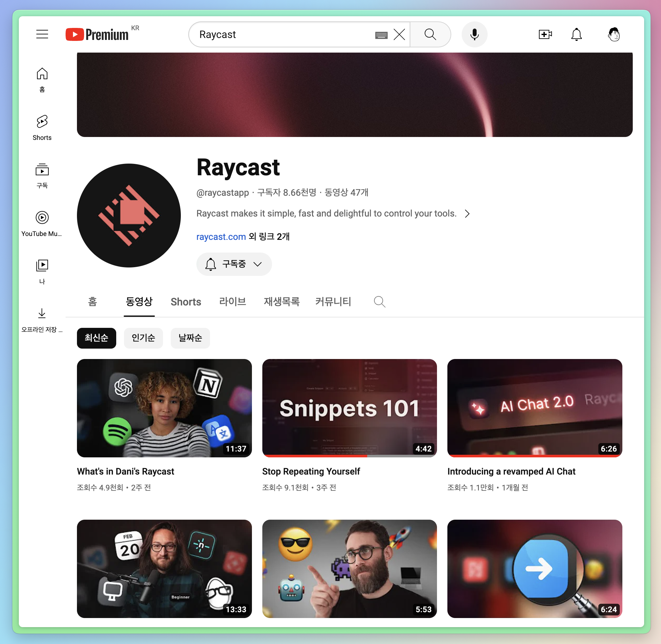Open the FEB 20 calendar video thumbnail
The width and height of the screenshot is (661, 644).
[x=164, y=569]
